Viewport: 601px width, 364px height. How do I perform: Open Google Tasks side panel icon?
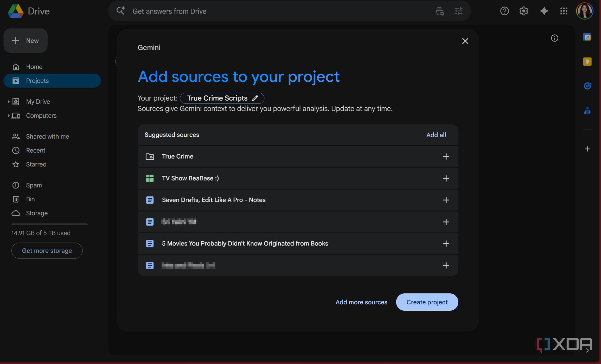click(x=587, y=86)
